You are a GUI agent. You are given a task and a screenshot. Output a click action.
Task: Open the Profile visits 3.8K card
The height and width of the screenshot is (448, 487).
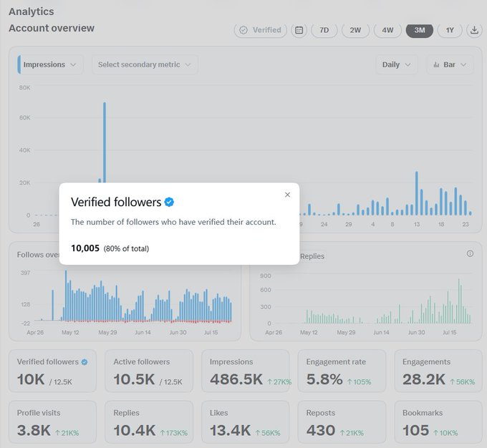click(52, 422)
